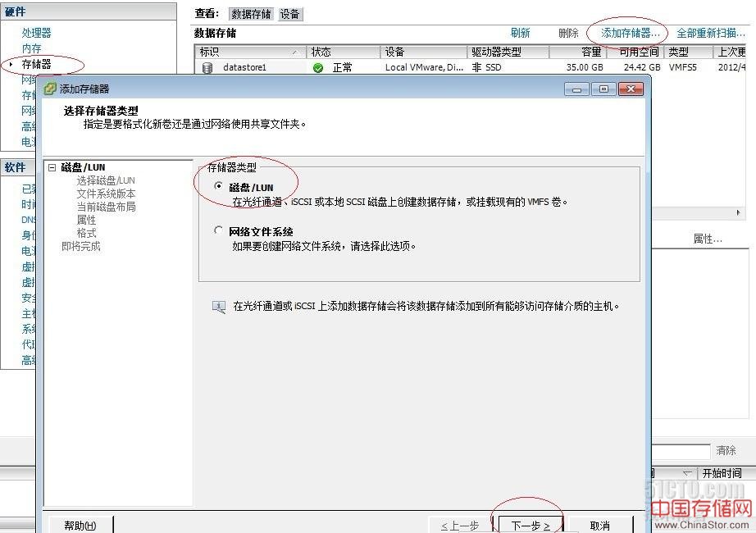Click 即将完成 wizard step
The height and width of the screenshot is (533, 756).
point(80,246)
